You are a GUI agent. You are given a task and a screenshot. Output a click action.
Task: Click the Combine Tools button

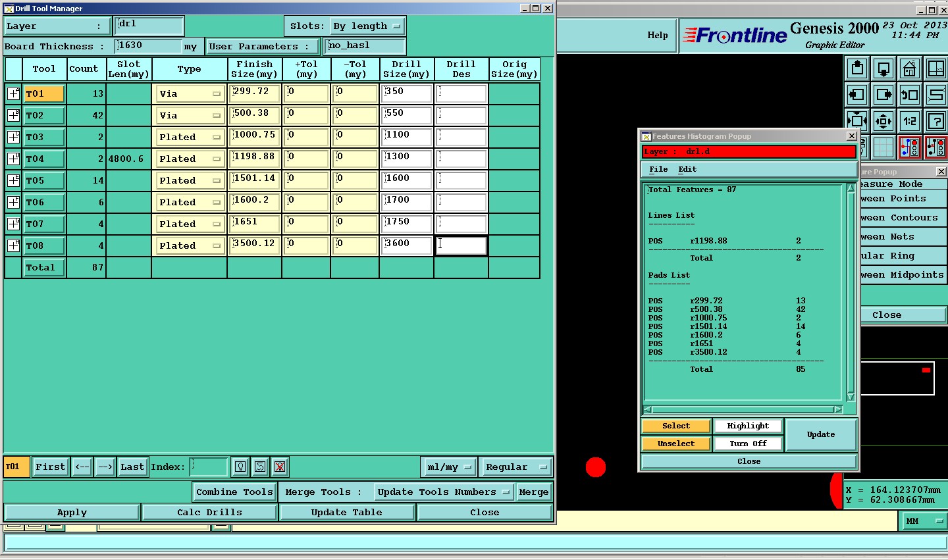234,492
